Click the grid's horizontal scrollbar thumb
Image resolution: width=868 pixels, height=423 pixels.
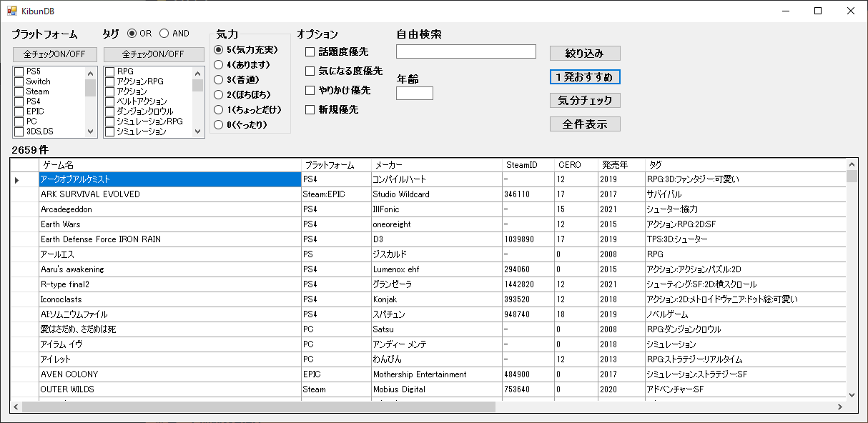(x=257, y=407)
